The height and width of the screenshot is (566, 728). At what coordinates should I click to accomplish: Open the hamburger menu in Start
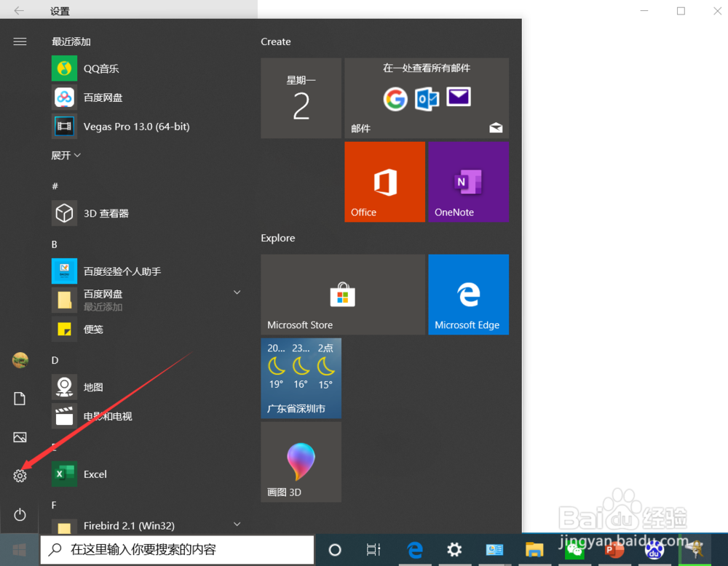pos(20,41)
